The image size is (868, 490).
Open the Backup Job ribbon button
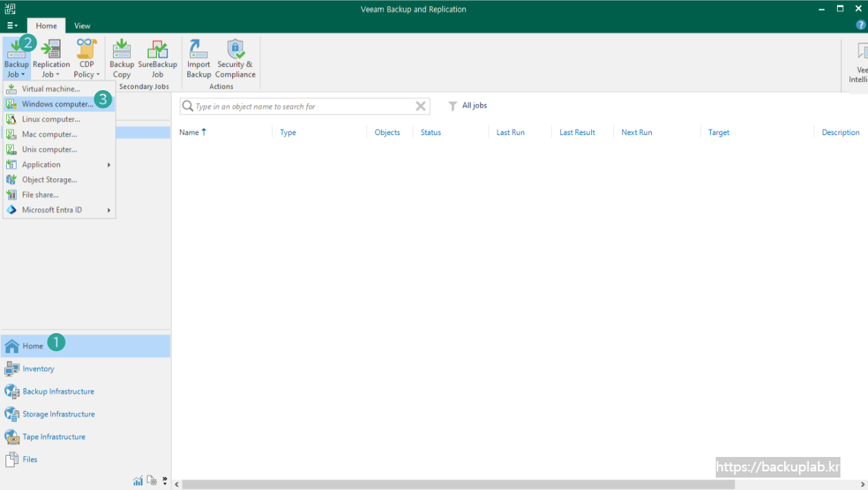17,58
